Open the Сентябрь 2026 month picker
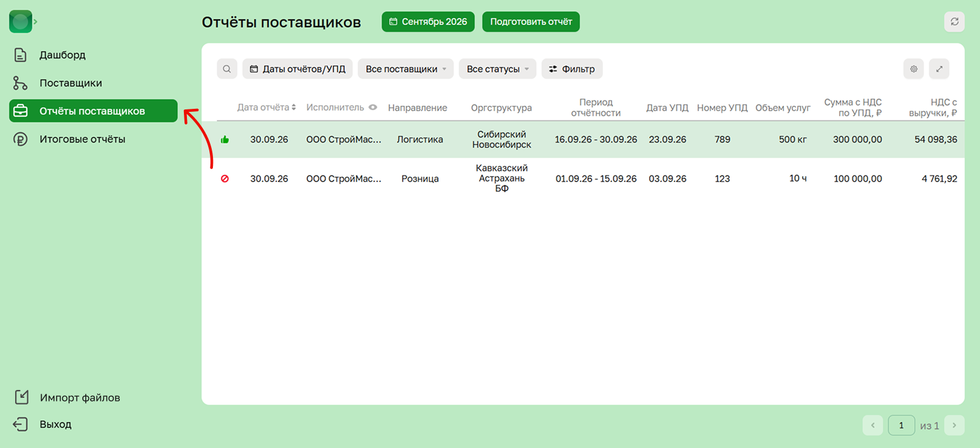This screenshot has height=448, width=980. pos(428,22)
